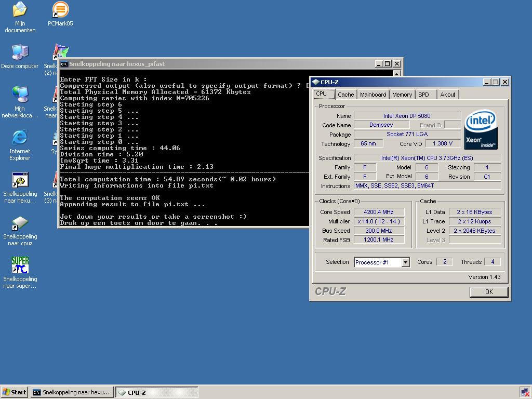Maximize the hexus_pifast console window
The width and height of the screenshot is (532, 399).
point(388,64)
